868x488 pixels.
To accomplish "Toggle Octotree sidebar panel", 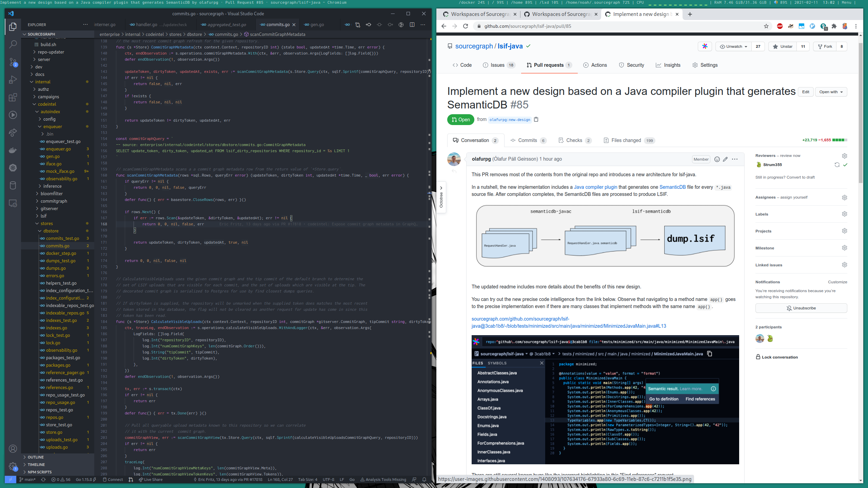I will (x=441, y=197).
